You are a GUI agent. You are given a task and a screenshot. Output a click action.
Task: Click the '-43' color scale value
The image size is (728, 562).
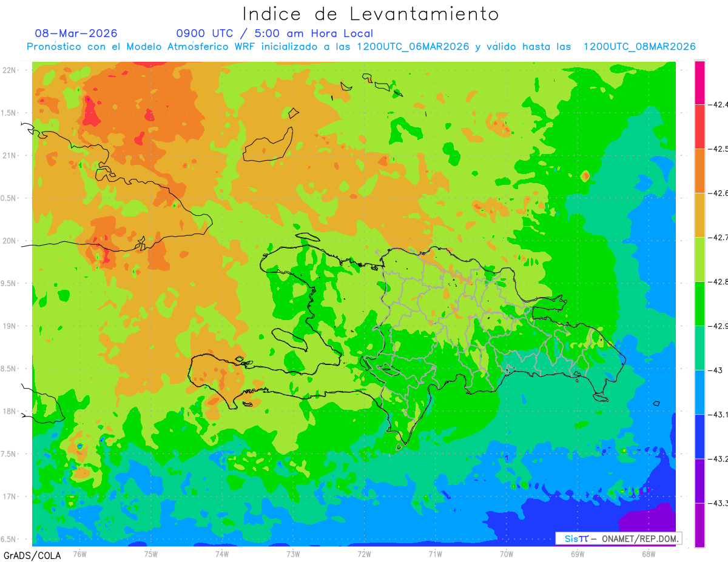(716, 370)
